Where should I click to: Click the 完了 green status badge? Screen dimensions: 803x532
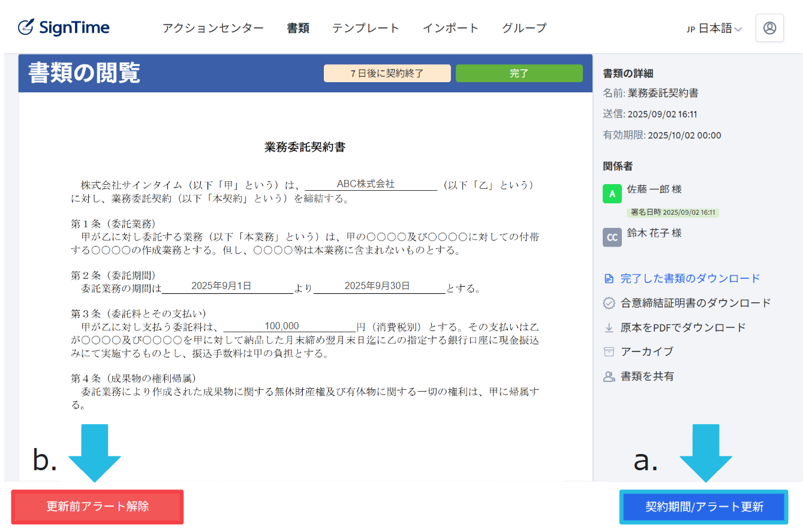519,73
